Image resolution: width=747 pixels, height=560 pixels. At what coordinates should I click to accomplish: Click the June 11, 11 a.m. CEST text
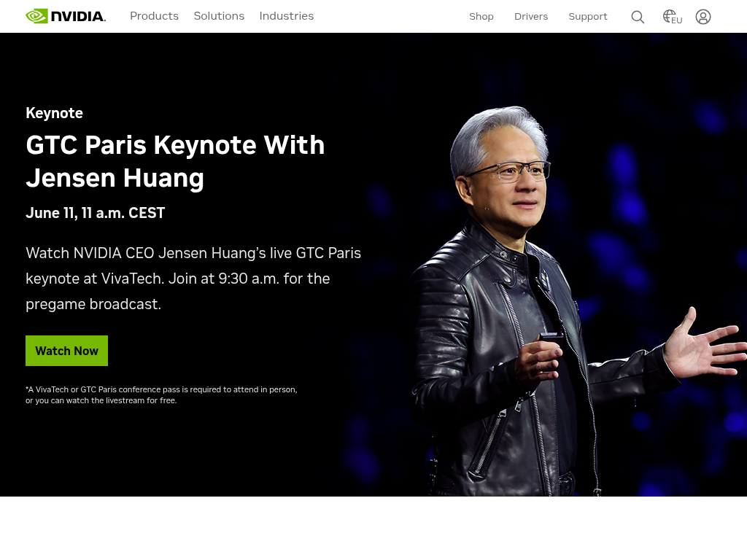pyautogui.click(x=96, y=213)
